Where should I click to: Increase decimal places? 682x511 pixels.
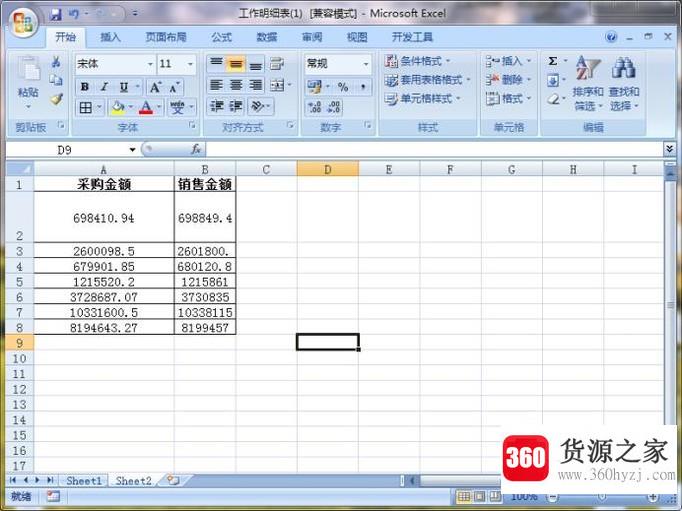(314, 107)
